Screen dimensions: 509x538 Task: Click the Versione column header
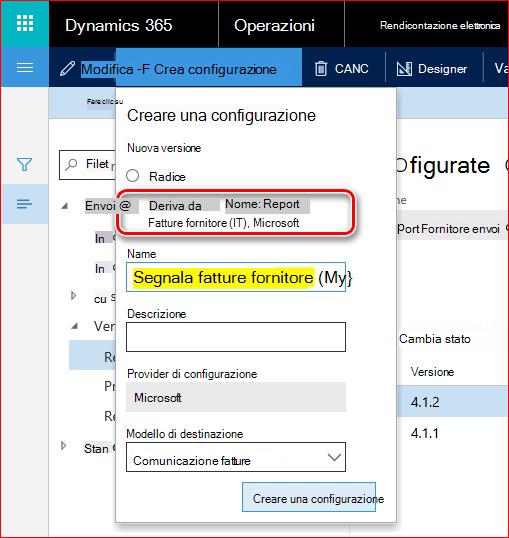coord(432,372)
